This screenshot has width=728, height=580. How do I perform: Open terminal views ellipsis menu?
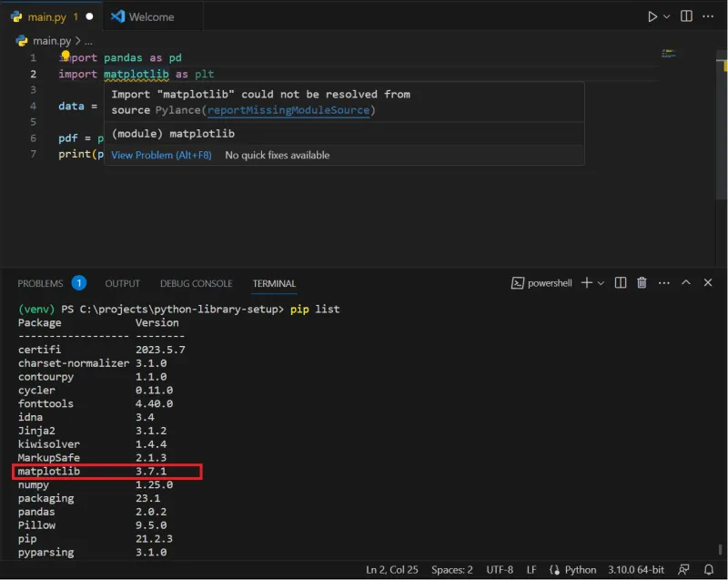[x=663, y=282]
